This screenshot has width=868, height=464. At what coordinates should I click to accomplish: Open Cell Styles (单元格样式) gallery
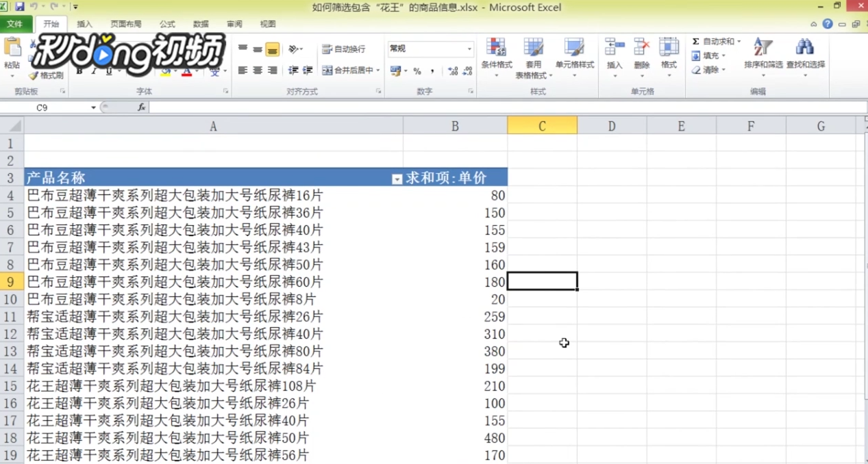coord(574,57)
